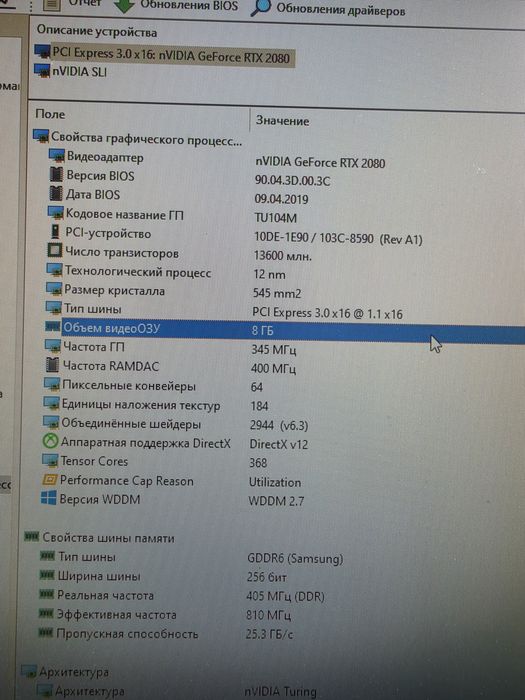Select the nVIDIA SLI device entry
The width and height of the screenshot is (525, 700).
(x=79, y=71)
